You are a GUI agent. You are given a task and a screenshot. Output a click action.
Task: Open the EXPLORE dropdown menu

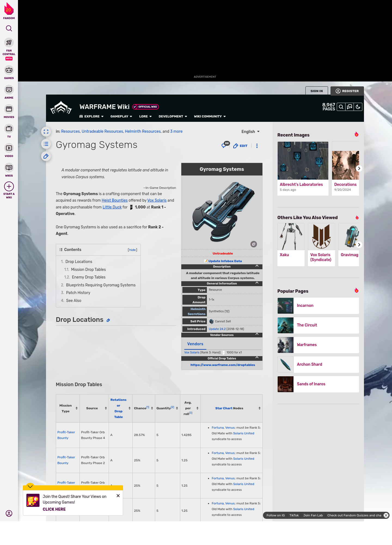pos(91,116)
